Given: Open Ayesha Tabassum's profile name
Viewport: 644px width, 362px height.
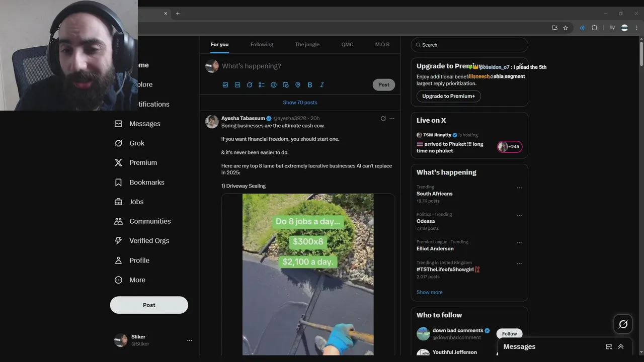Looking at the screenshot, I should tap(243, 119).
